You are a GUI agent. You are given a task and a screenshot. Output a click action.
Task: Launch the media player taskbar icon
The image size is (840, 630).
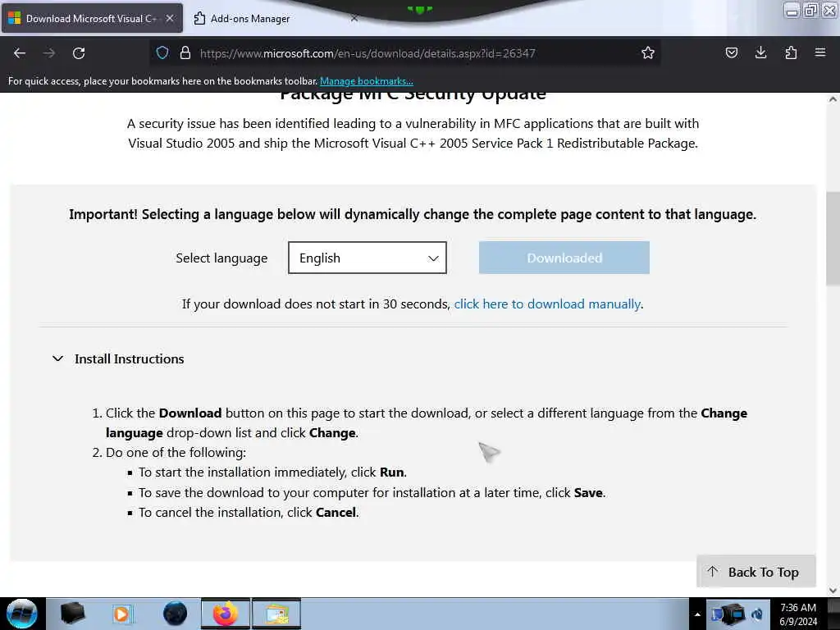point(121,614)
